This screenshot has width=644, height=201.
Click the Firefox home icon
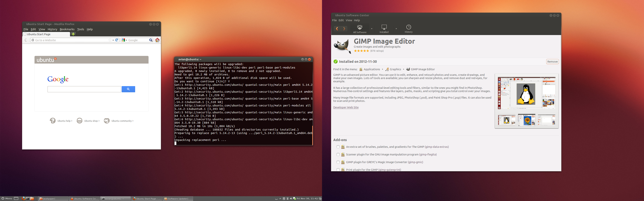click(x=157, y=40)
